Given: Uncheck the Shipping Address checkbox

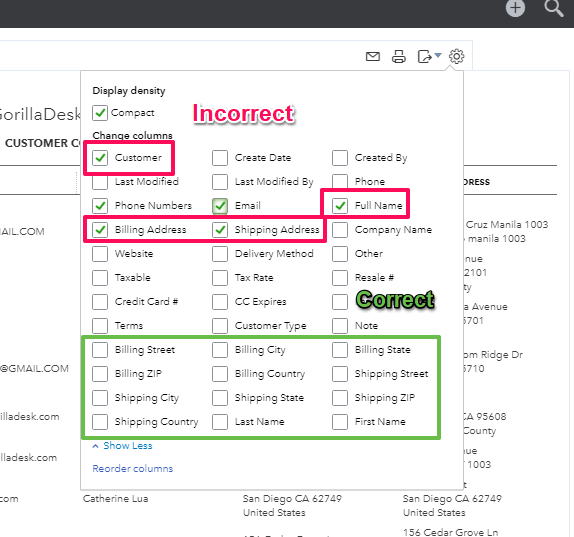Looking at the screenshot, I should pos(220,230).
